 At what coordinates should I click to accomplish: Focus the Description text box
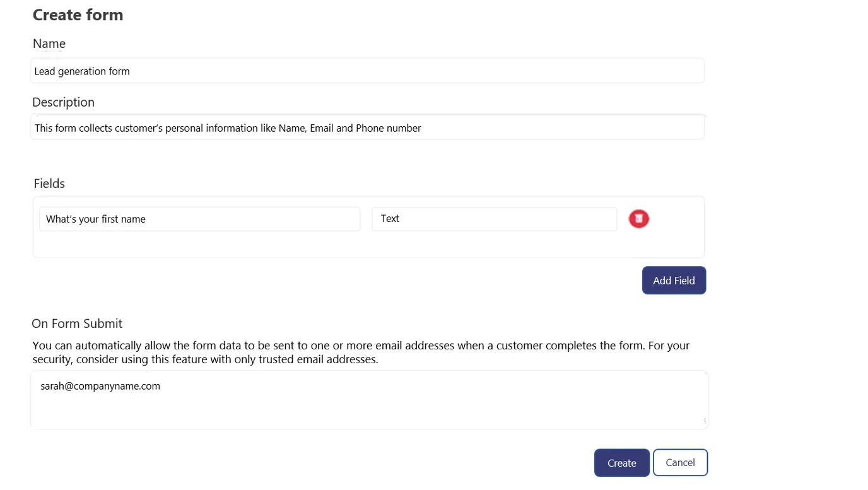(367, 128)
